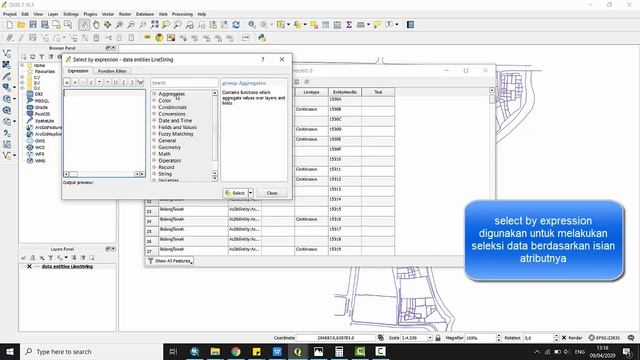Click the Pan Map to Selection icon
The width and height of the screenshot is (640, 360).
coord(107,25)
